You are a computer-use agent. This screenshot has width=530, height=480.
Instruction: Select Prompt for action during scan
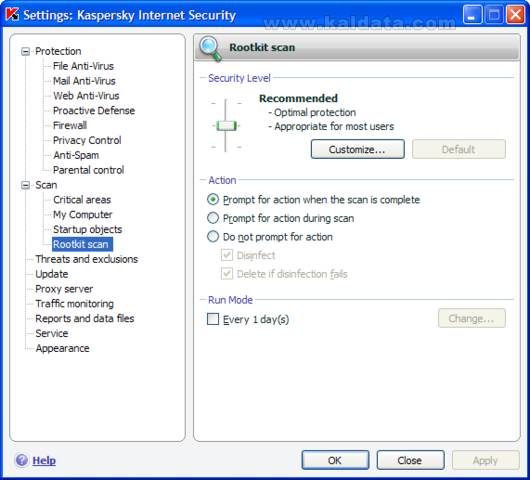[213, 218]
